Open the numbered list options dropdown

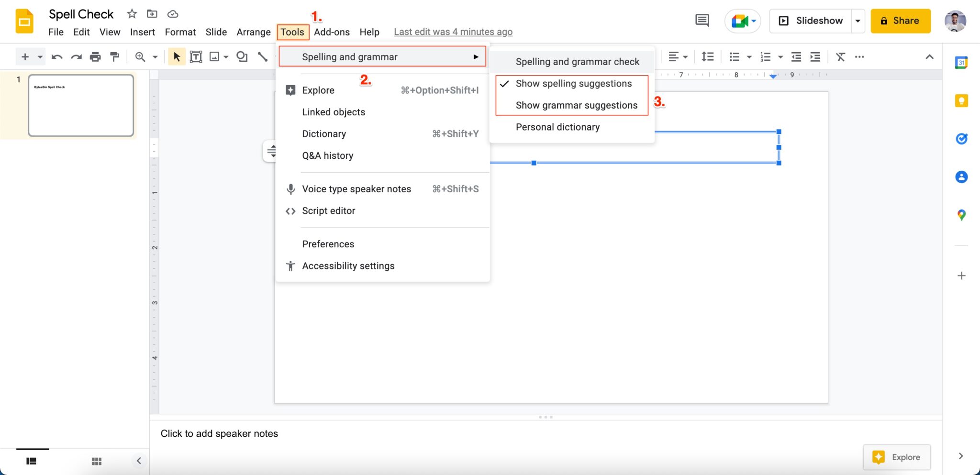click(x=780, y=56)
